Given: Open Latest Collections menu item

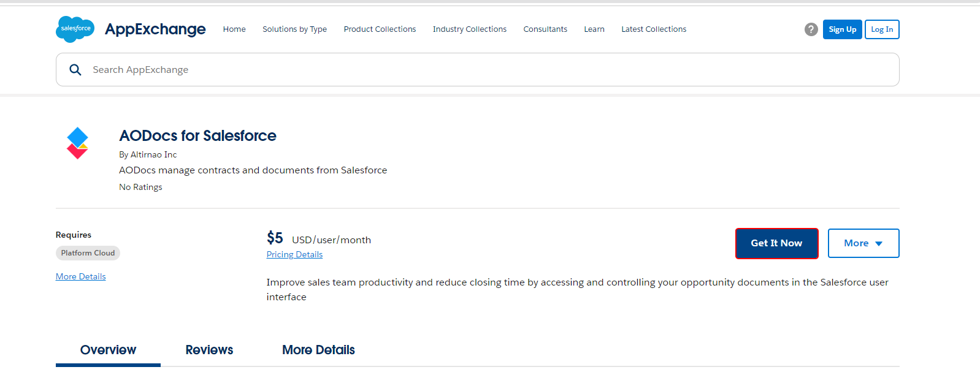Looking at the screenshot, I should tap(654, 29).
